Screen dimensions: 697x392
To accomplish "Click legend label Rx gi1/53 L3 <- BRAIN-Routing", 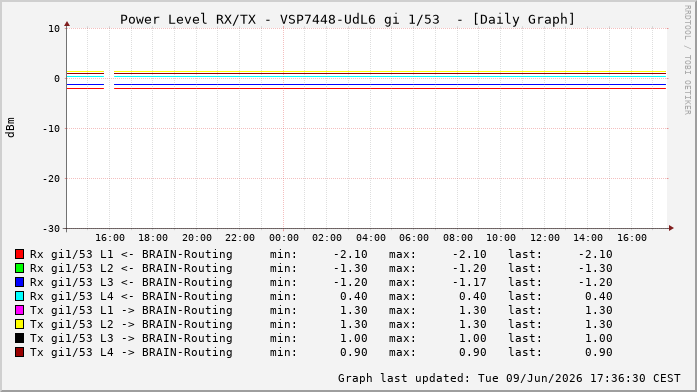I will coord(131,282).
